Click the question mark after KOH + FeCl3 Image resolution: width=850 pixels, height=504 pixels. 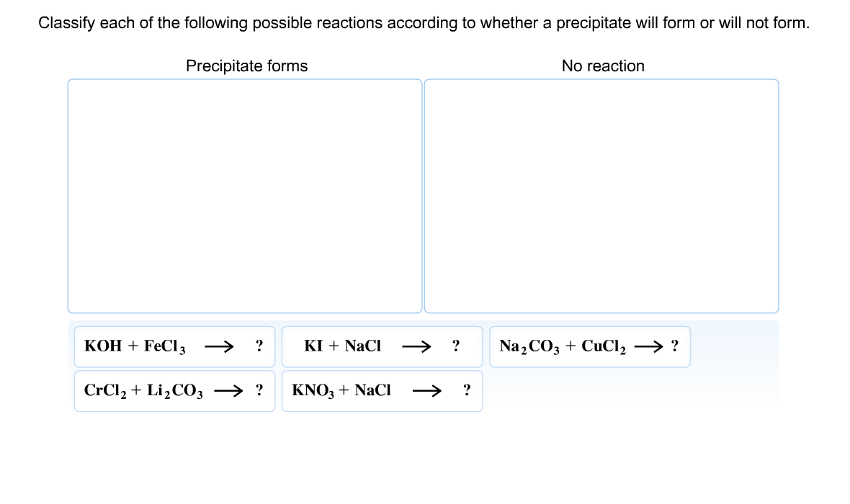259,346
